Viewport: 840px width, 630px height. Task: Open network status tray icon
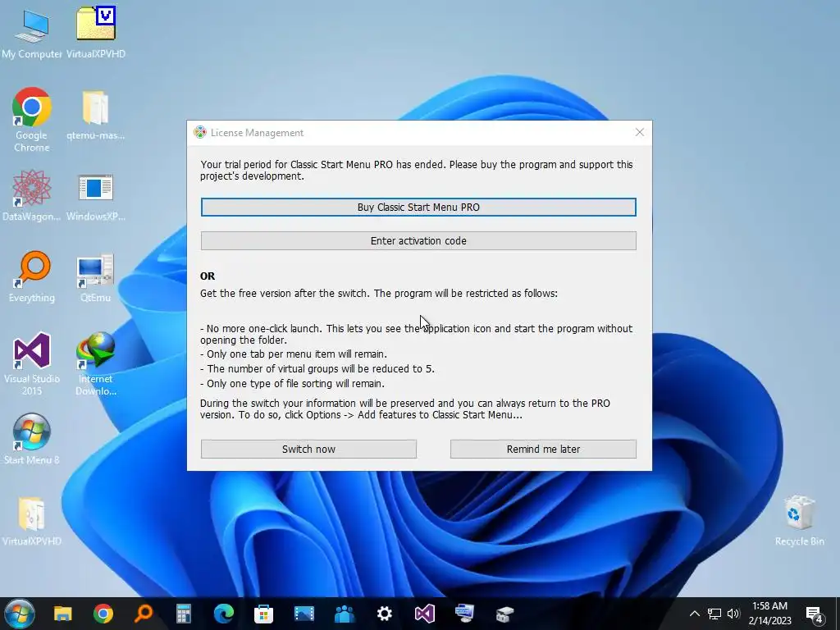(x=714, y=614)
